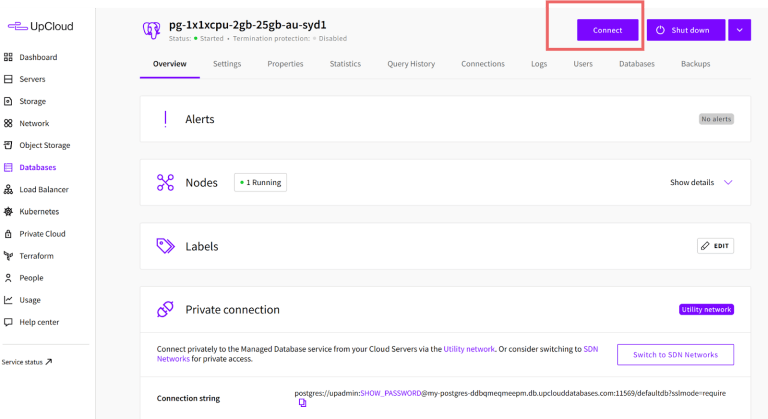Go to People in the sidebar
768x419 pixels.
pyautogui.click(x=31, y=278)
